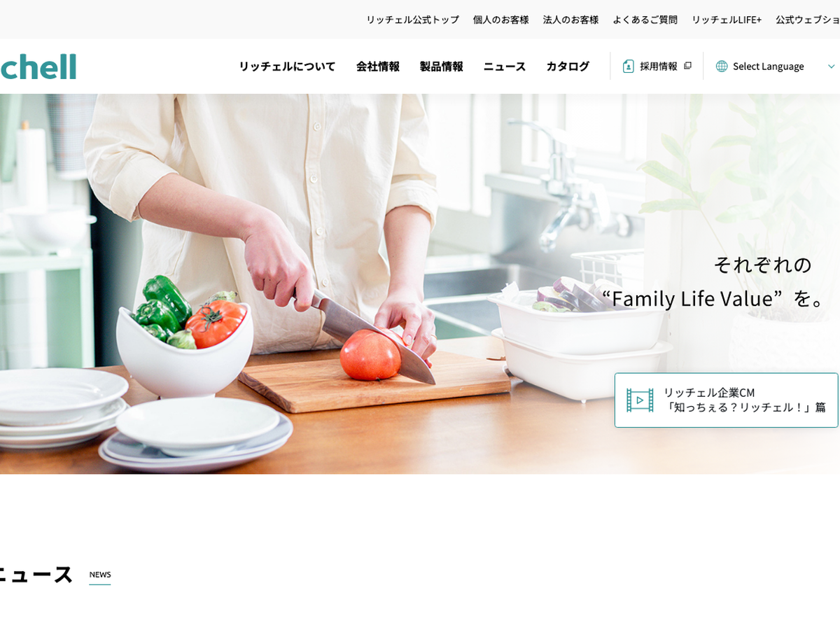Click the recruitment person badge icon
This screenshot has width=840, height=630.
point(628,66)
